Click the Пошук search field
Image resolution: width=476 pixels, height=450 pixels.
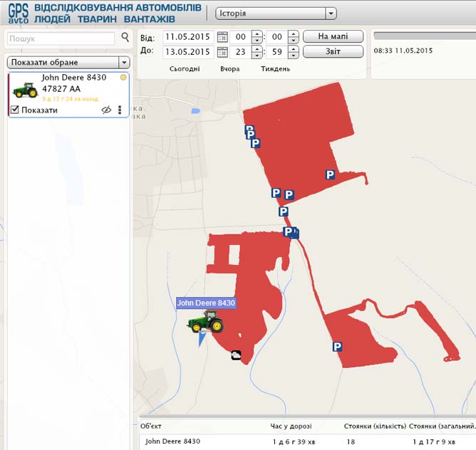[61, 38]
